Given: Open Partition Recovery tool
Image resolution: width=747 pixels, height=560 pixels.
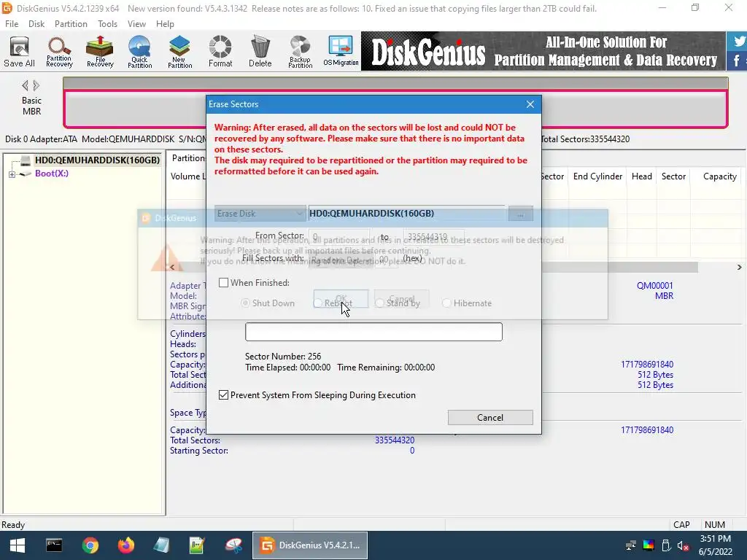Looking at the screenshot, I should coord(59,52).
